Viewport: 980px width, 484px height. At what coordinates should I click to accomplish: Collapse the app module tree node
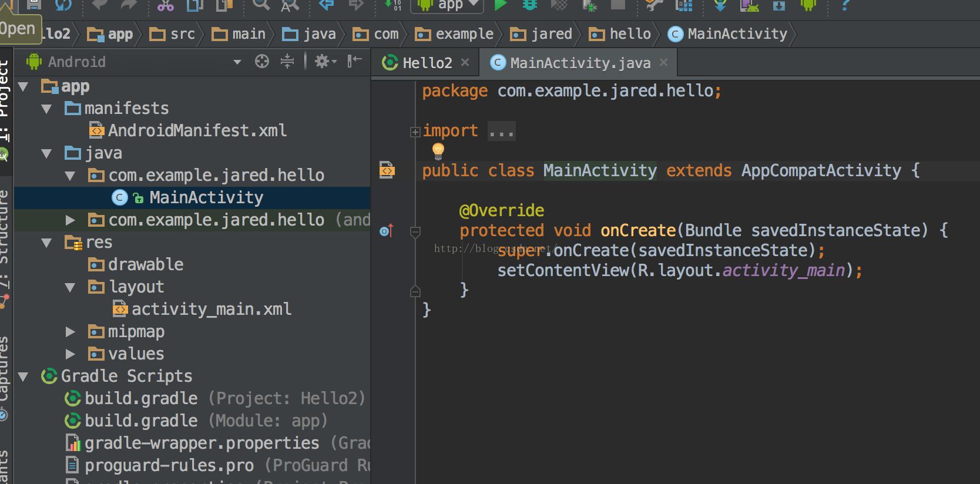(x=24, y=87)
